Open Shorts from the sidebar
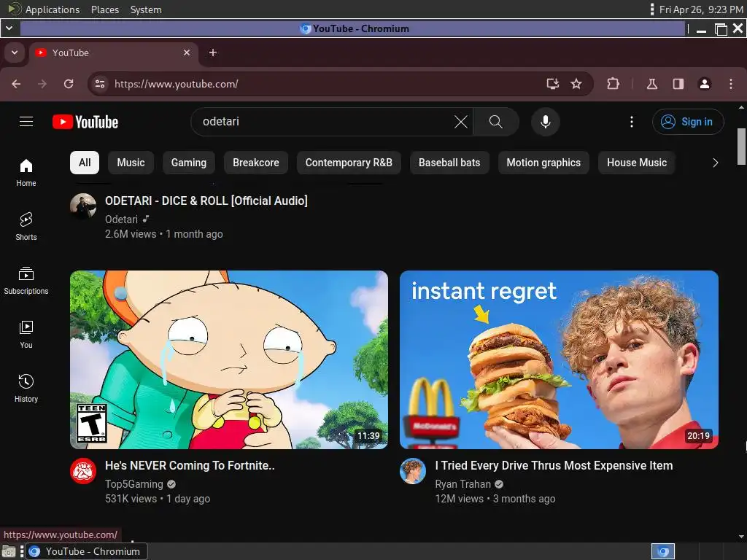The image size is (747, 560). coord(26,227)
